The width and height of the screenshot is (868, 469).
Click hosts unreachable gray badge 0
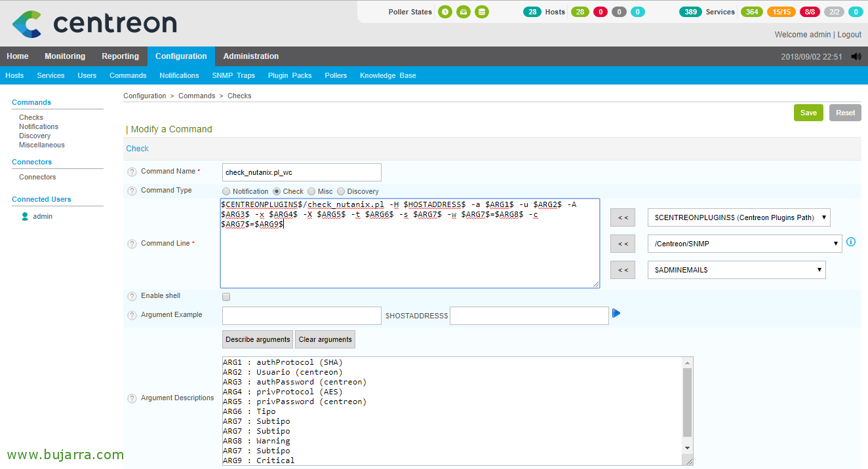click(619, 12)
